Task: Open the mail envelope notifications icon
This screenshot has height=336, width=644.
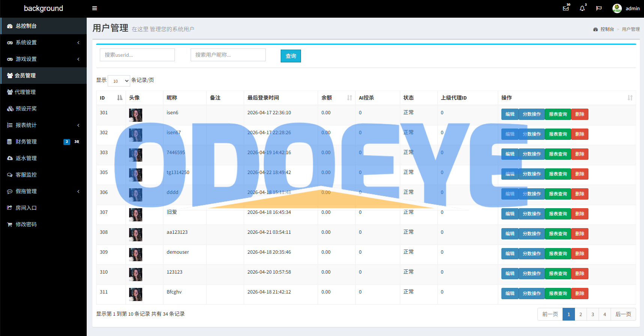Action: click(x=566, y=8)
